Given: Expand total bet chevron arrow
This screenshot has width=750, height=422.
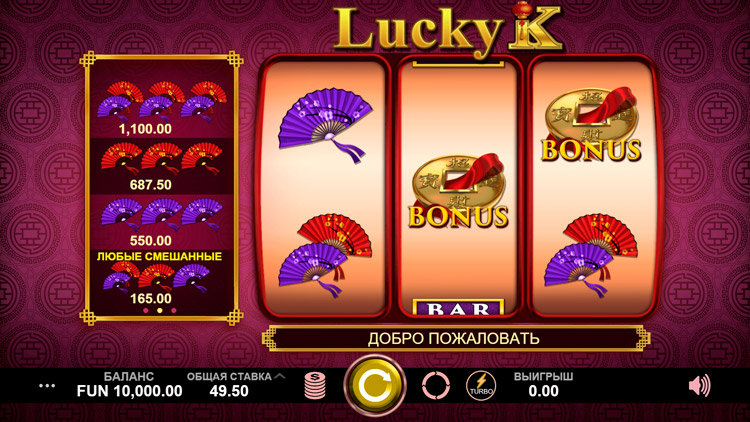Looking at the screenshot, I should coord(280,376).
